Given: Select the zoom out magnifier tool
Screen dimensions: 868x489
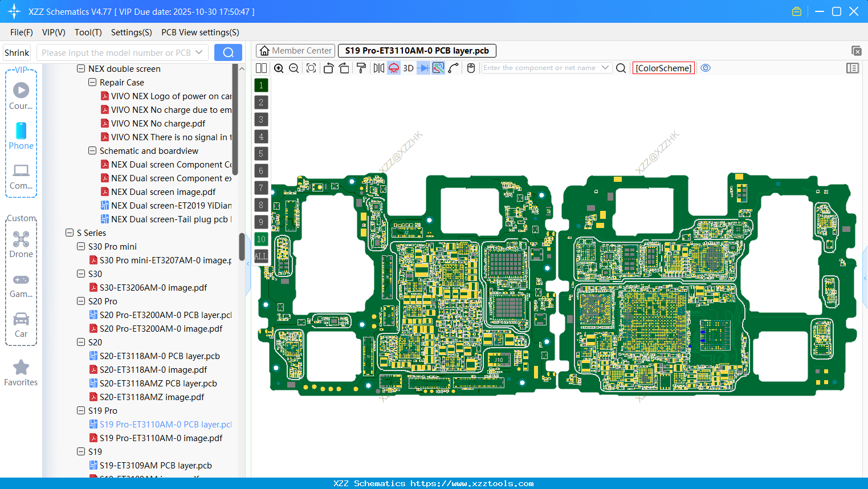Looking at the screenshot, I should pos(294,68).
